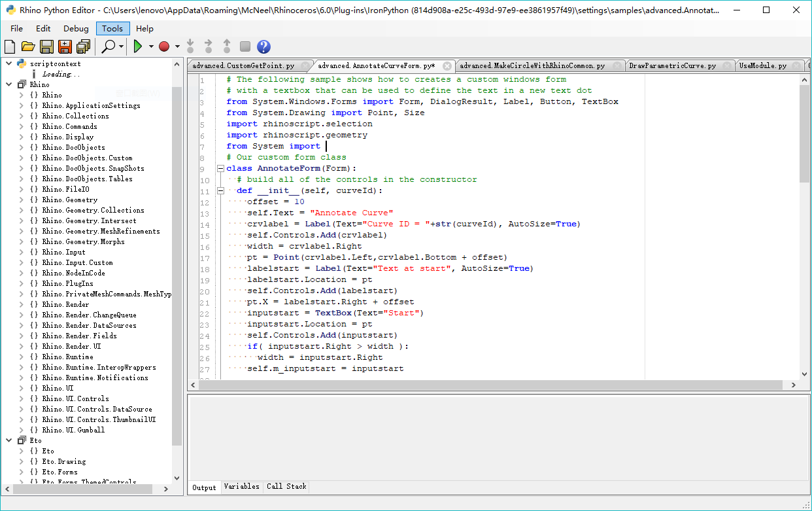Collapse the Rhino tree node
The width and height of the screenshot is (812, 511).
click(8, 84)
